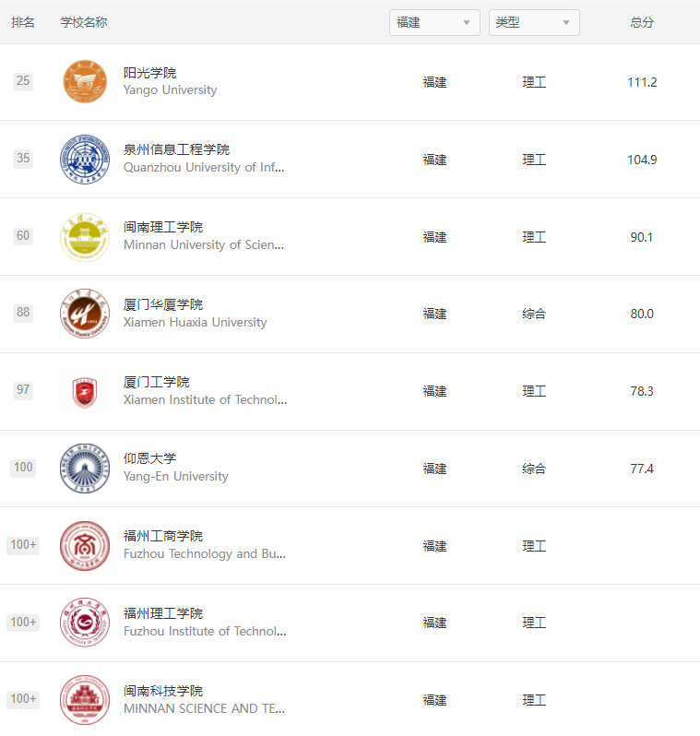Open the 类型 type filter dropdown
Image resolution: width=700 pixels, height=736 pixels.
(x=534, y=22)
